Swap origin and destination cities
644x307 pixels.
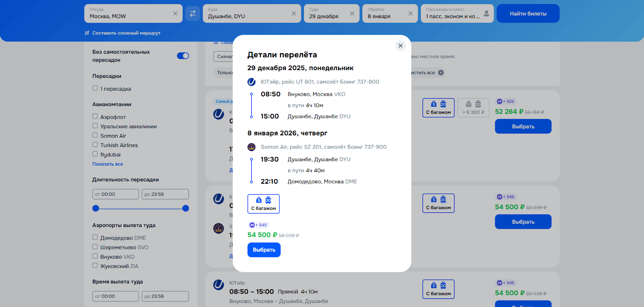[x=192, y=13]
